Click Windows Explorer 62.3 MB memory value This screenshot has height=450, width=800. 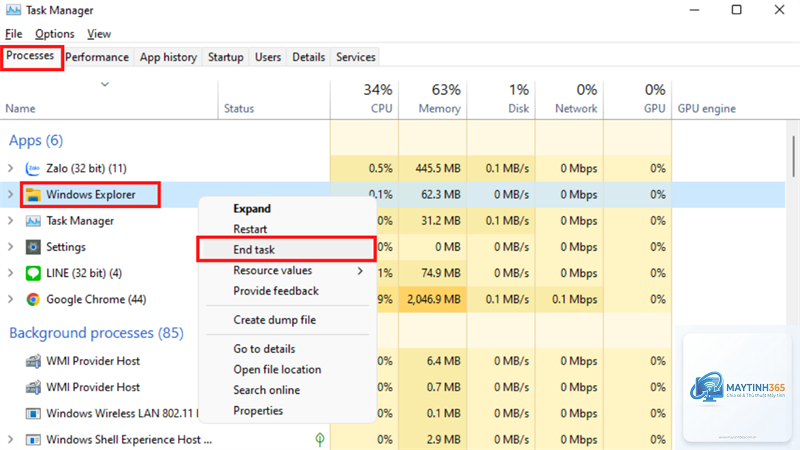point(441,194)
